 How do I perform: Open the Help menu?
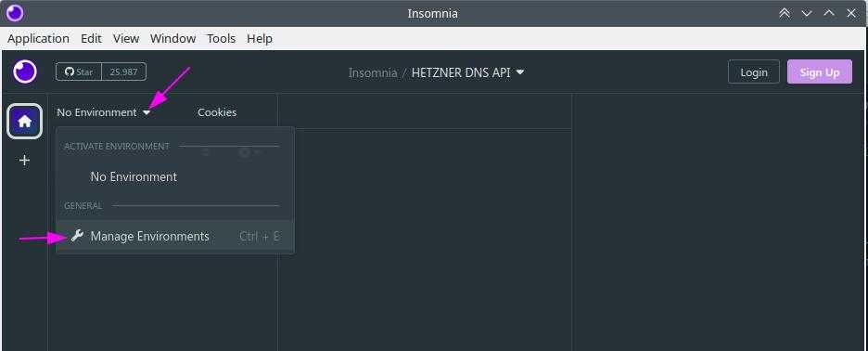pyautogui.click(x=260, y=38)
